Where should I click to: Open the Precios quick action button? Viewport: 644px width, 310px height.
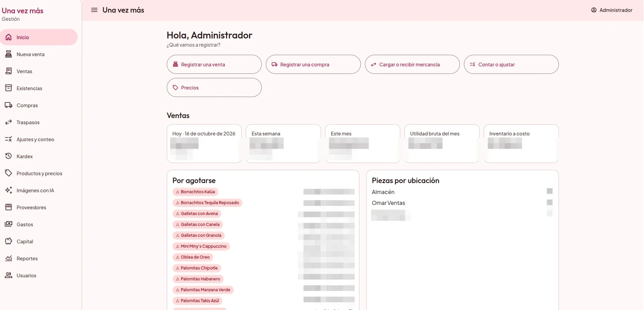point(214,87)
